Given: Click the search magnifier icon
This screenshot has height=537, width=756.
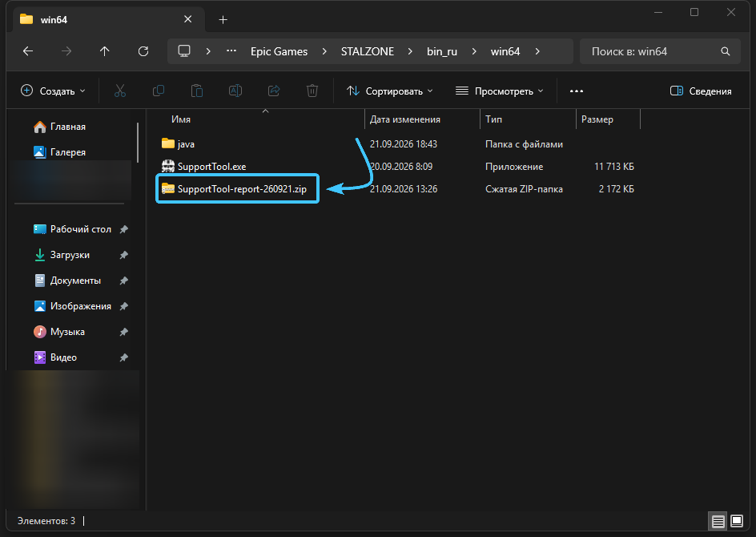Looking at the screenshot, I should coord(725,51).
